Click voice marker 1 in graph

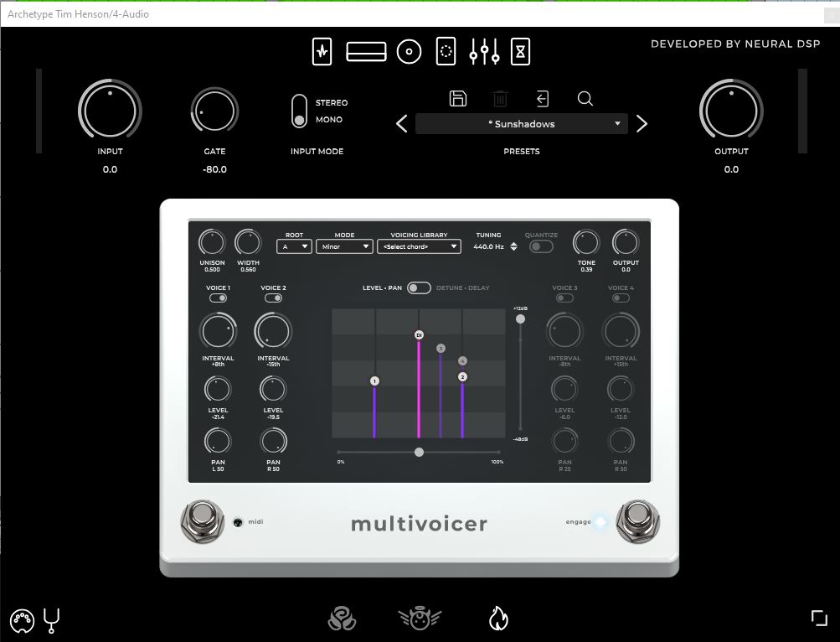[374, 381]
